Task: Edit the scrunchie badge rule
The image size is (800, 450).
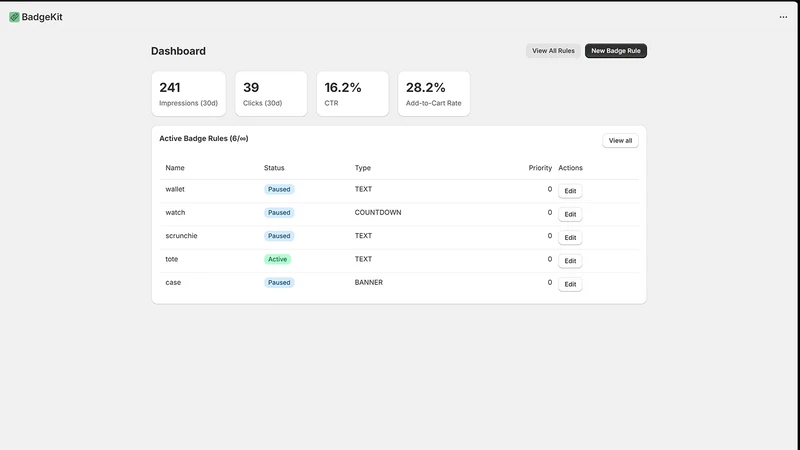Action: coord(570,238)
